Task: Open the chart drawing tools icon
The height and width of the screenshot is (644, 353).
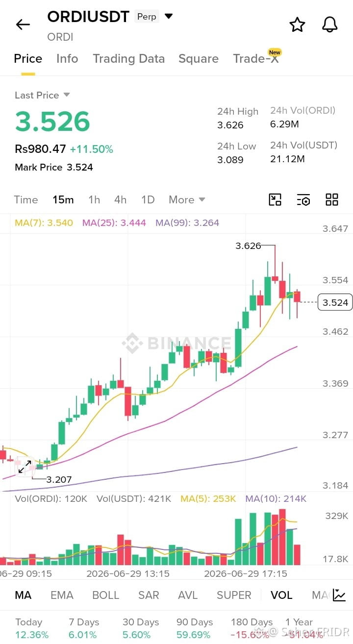Action: tap(275, 199)
